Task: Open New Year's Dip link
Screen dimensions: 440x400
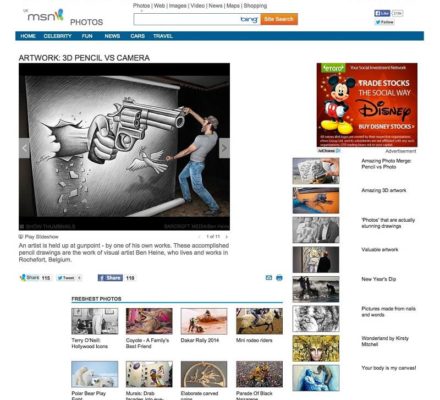Action: [x=379, y=279]
